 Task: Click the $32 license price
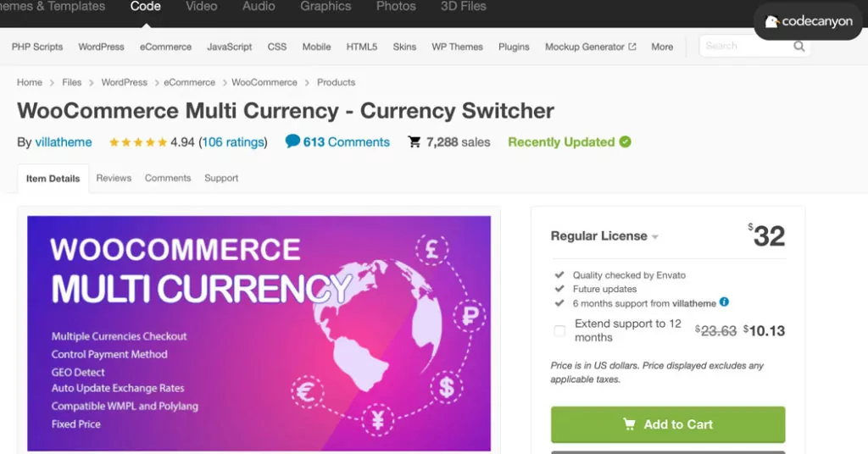point(766,236)
